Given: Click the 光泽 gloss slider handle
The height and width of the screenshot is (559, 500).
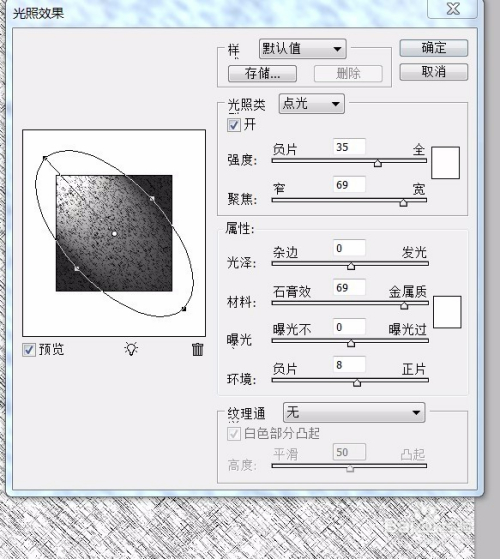Looking at the screenshot, I should pos(351,266).
